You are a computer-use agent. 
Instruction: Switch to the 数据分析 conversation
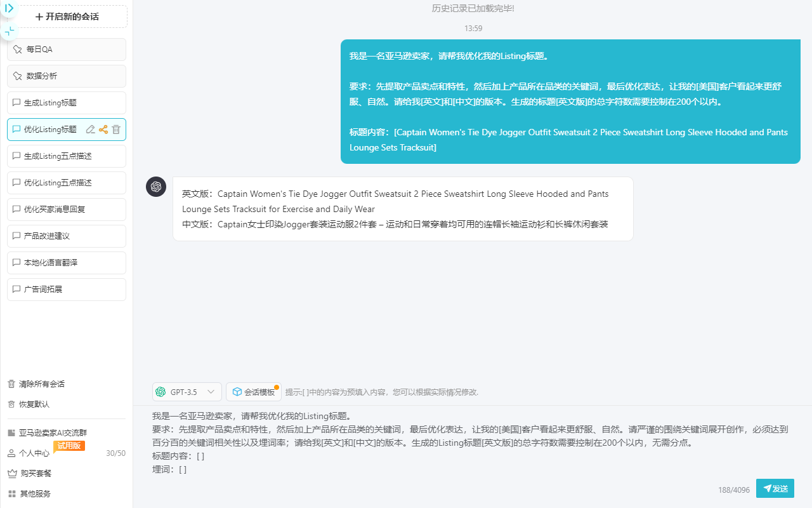66,76
